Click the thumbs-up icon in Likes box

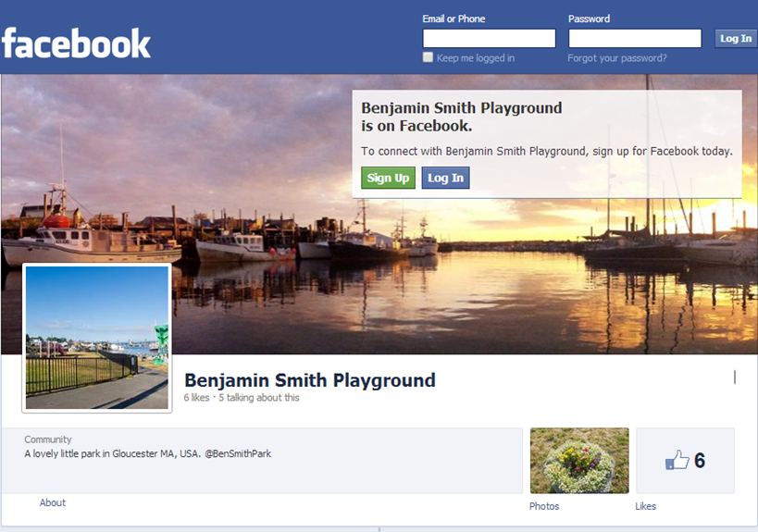(677, 460)
